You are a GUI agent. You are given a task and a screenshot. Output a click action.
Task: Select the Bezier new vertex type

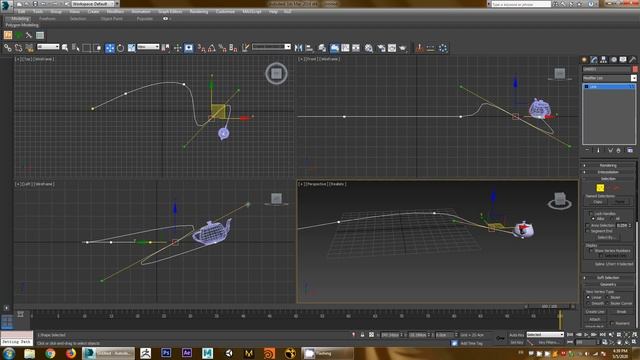coord(607,298)
